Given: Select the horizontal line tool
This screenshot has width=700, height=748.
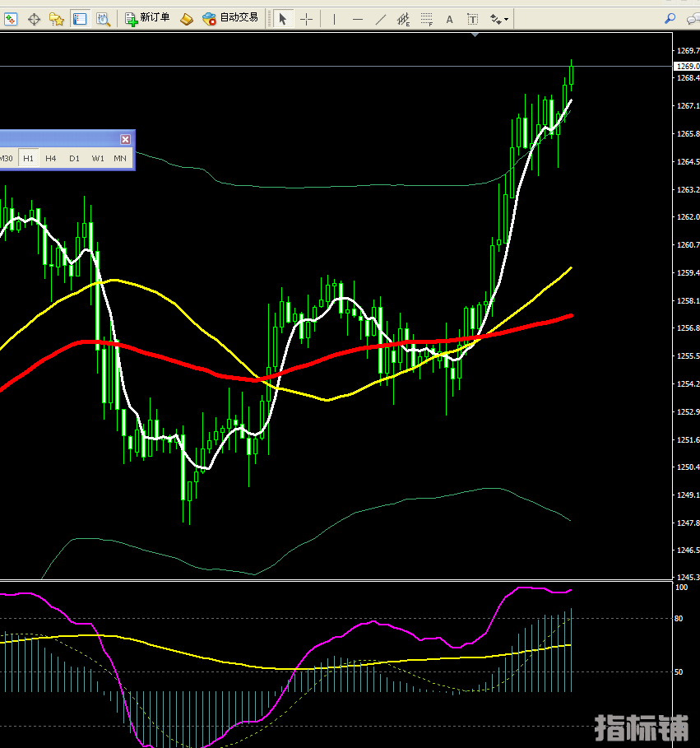Looking at the screenshot, I should point(357,18).
